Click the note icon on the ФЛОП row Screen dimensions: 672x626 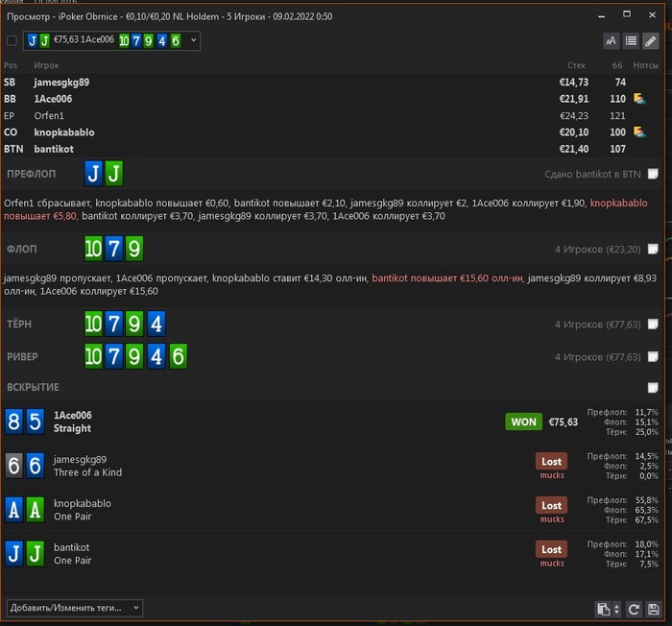653,249
